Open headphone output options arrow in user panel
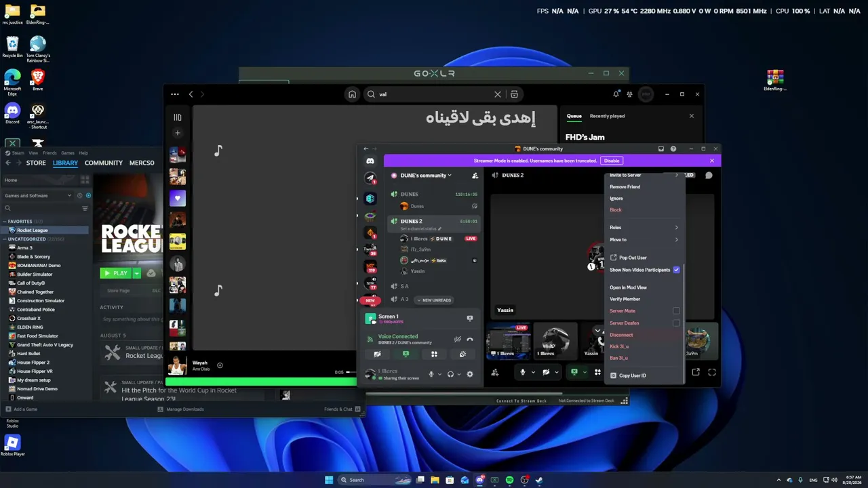Image resolution: width=868 pixels, height=488 pixels. pos(459,373)
